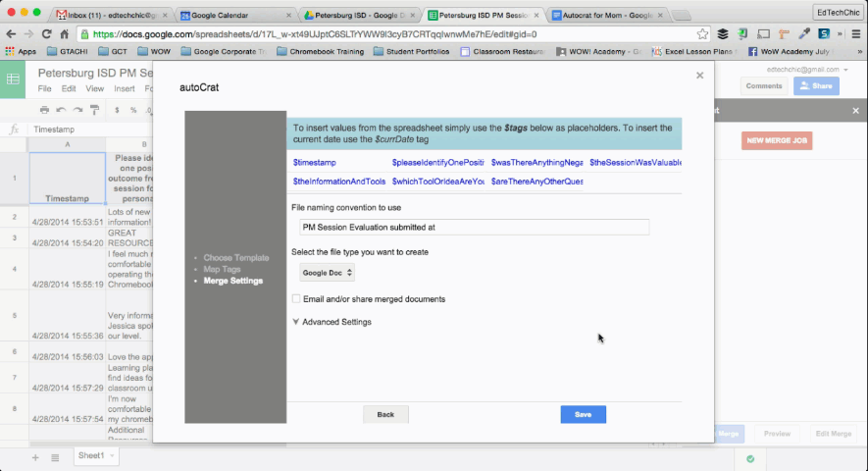Open the all sheets list icon
The image size is (868, 471).
click(x=55, y=457)
